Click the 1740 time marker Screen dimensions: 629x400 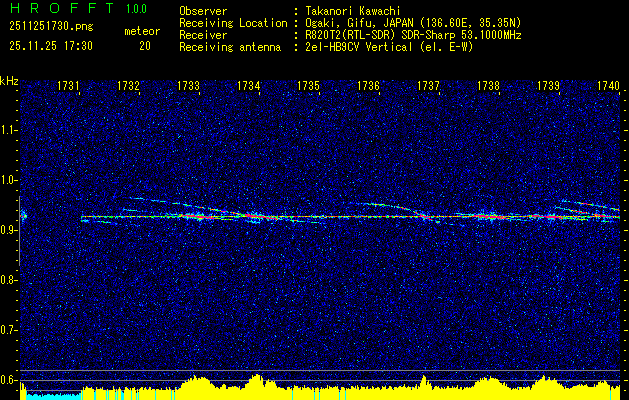pyautogui.click(x=609, y=86)
